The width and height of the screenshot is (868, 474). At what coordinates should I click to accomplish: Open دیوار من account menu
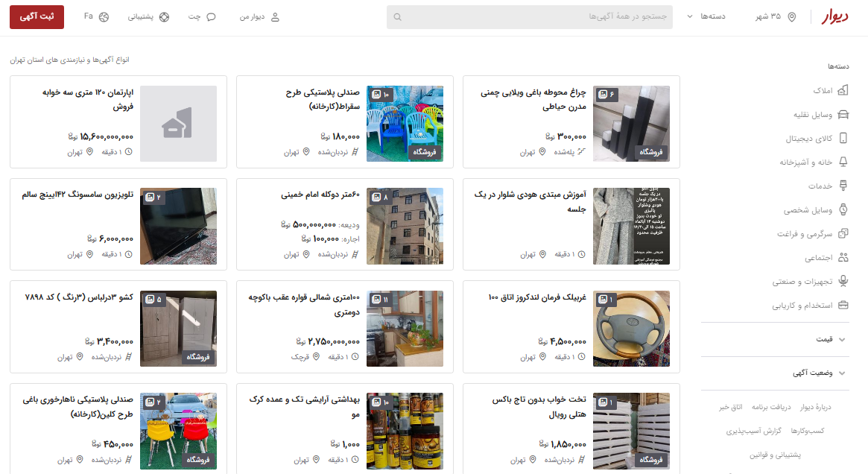[x=259, y=17]
